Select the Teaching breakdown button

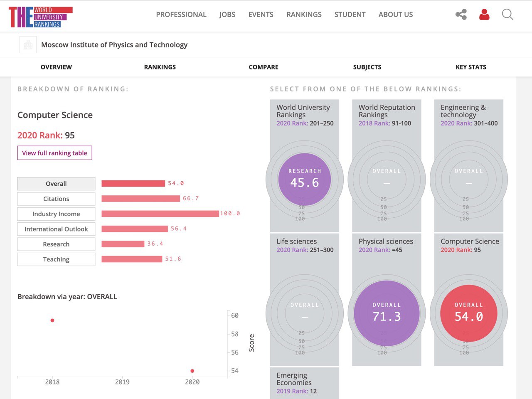(x=56, y=259)
